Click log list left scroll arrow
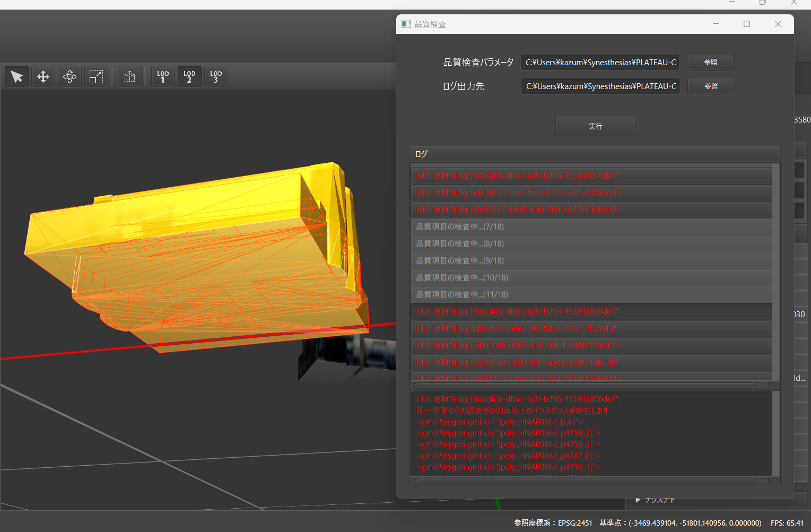This screenshot has width=811, height=532. (x=414, y=385)
